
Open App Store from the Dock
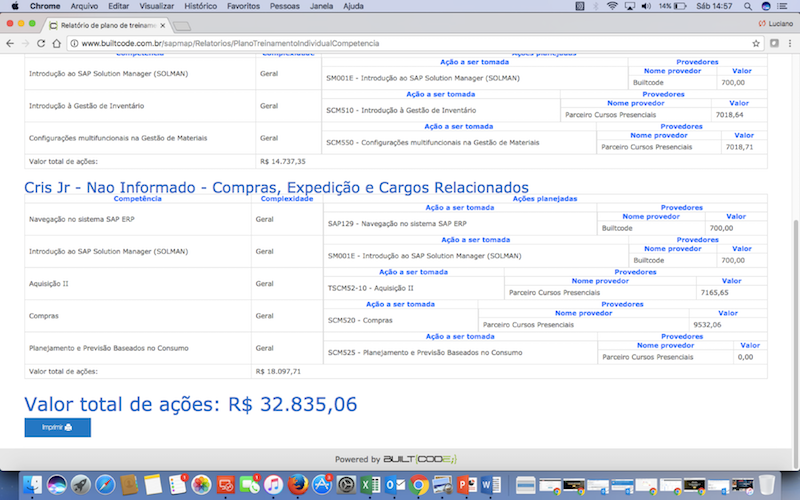tap(322, 484)
